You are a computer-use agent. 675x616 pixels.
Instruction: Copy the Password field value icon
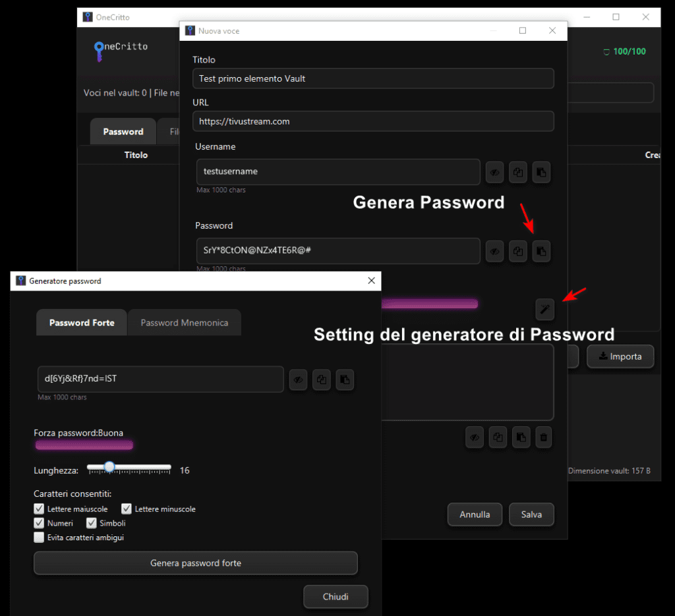[518, 251]
